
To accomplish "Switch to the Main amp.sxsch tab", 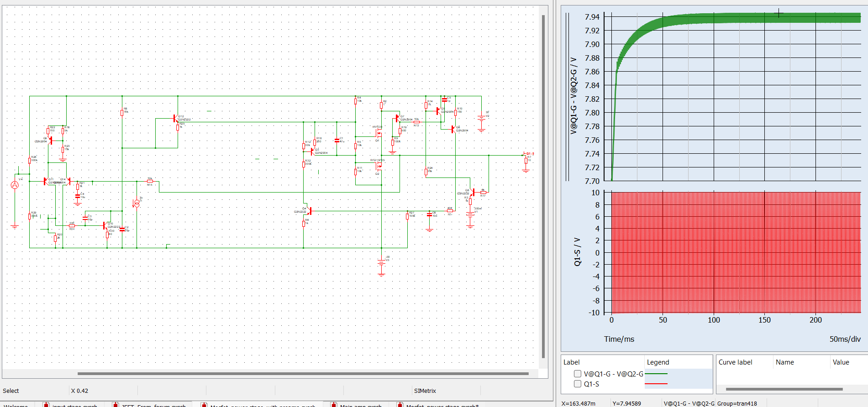I will (356, 405).
